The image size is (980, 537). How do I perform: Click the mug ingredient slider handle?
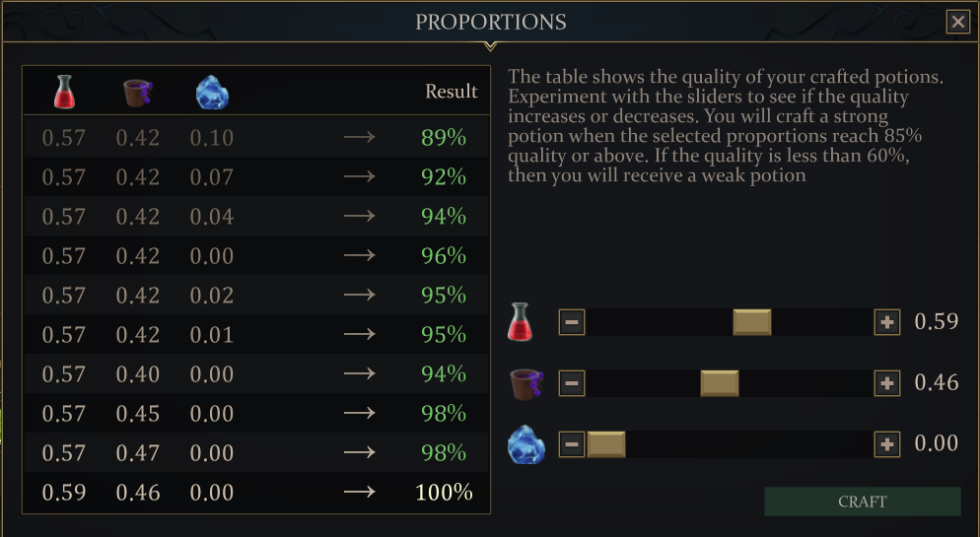(x=720, y=383)
